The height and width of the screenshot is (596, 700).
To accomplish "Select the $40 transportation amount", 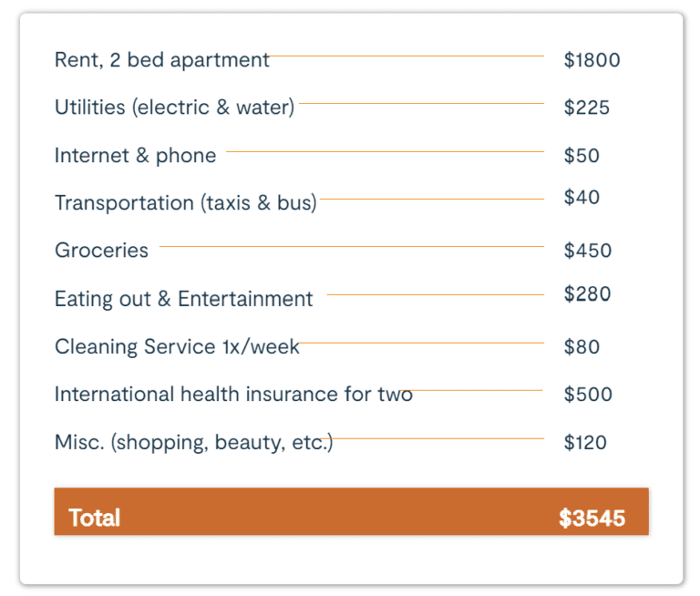I will pos(582,197).
